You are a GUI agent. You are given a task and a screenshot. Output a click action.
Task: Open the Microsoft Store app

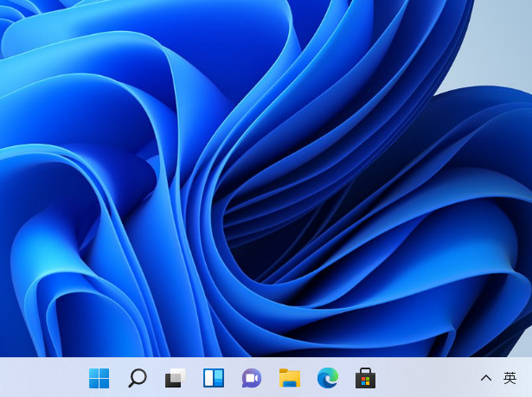point(366,378)
